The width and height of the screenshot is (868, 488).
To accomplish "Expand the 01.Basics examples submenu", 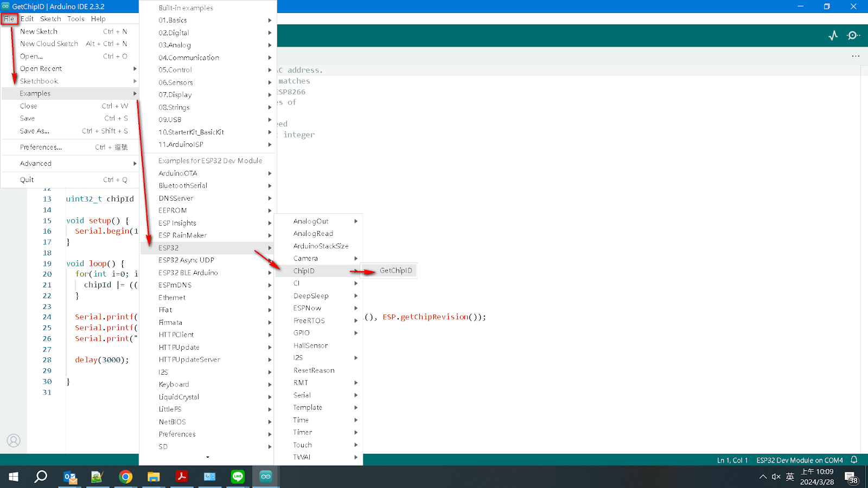I will (x=208, y=20).
